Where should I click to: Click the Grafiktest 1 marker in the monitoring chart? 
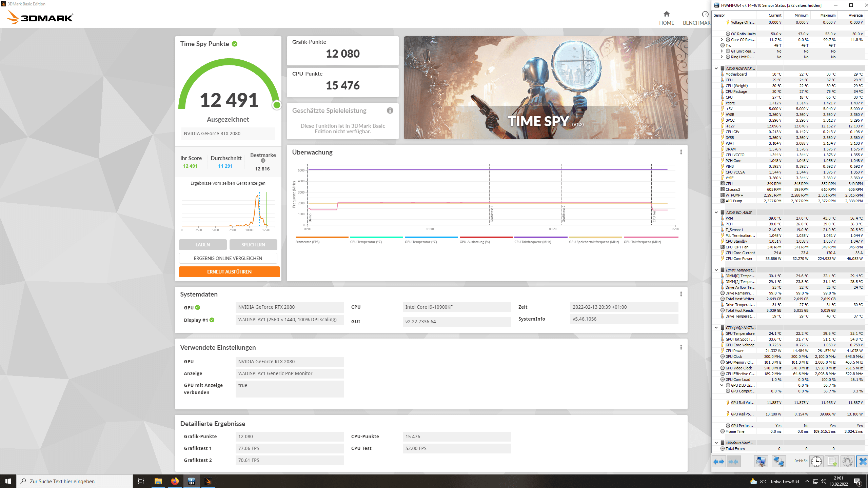point(492,214)
